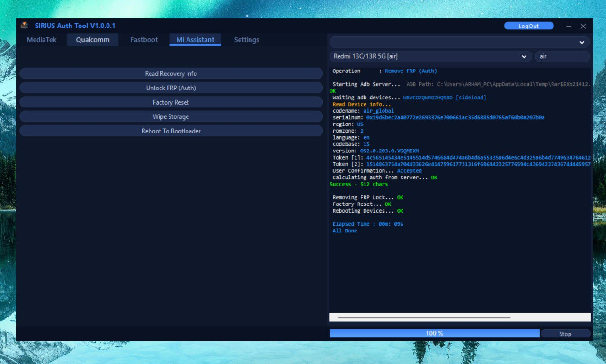Switch to the Qualcomm tab
The image size is (606, 364).
click(93, 40)
